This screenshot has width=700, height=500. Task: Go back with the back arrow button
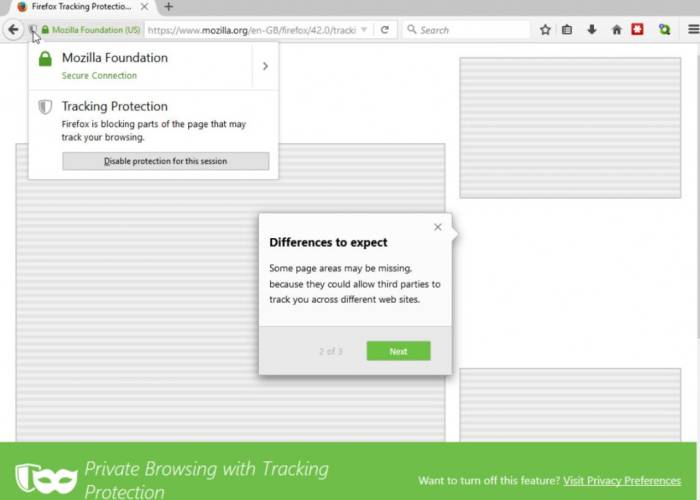pos(13,30)
